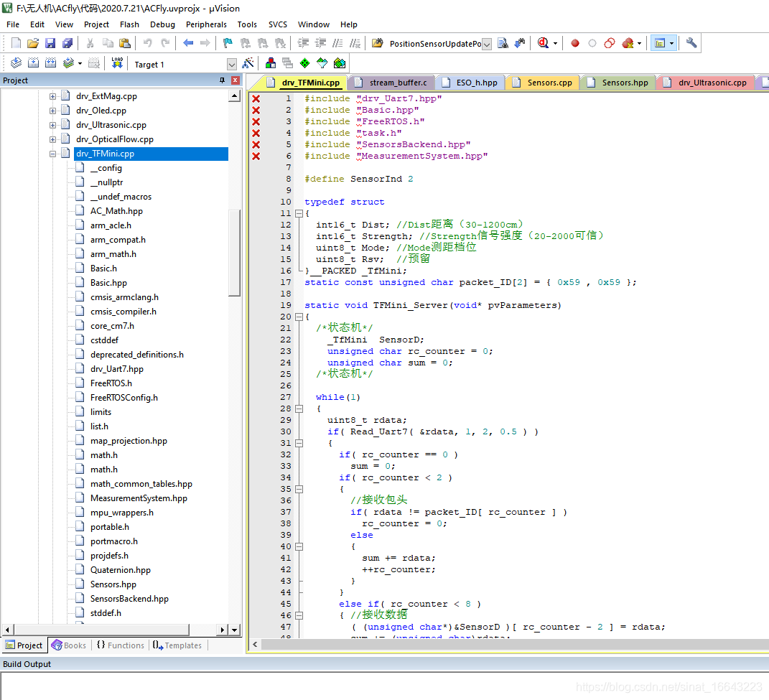This screenshot has height=700, width=769.
Task: Toggle bookmark with the flag icon
Action: pos(228,43)
